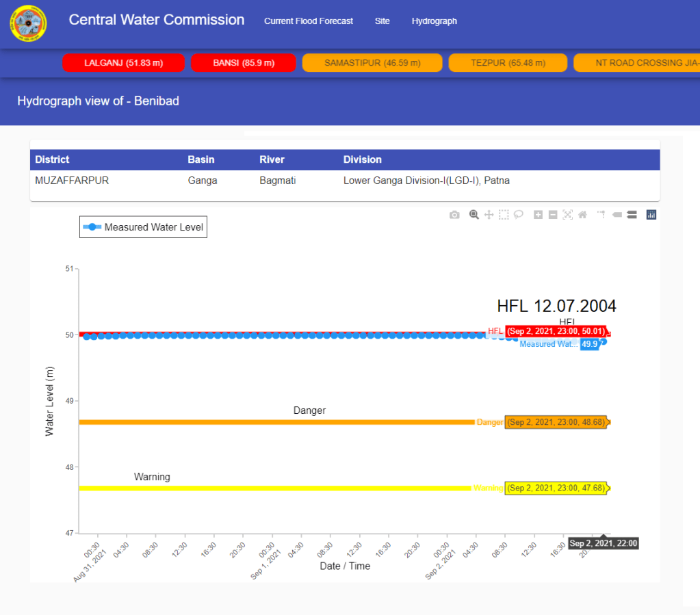Click the Autoscale chart icon
The height and width of the screenshot is (615, 700).
coord(568,215)
